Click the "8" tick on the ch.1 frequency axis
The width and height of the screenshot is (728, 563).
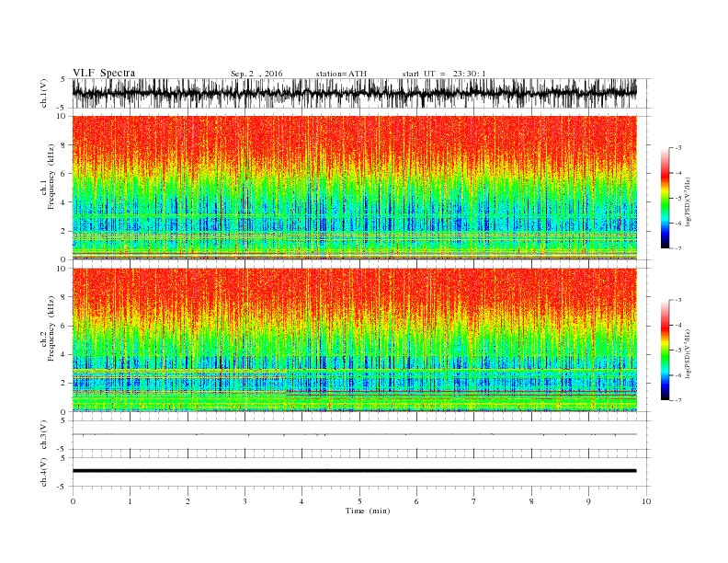tap(64, 145)
